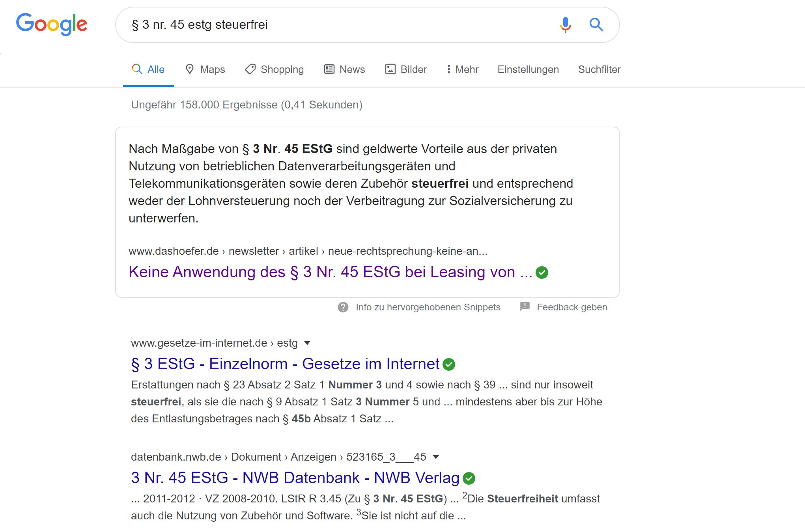This screenshot has width=805, height=532.
Task: Click the gesetze-im-internet snippet description text
Action: 366,401
